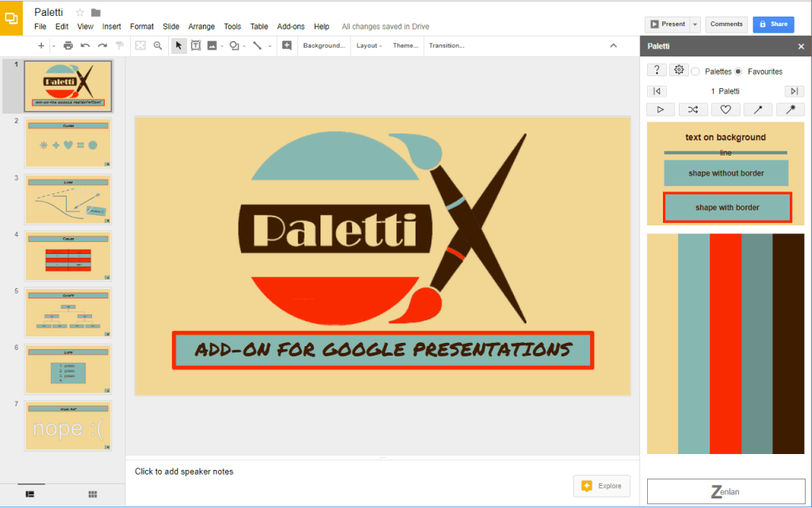The image size is (812, 508).
Task: Activate the Zoom tool
Action: pos(157,45)
